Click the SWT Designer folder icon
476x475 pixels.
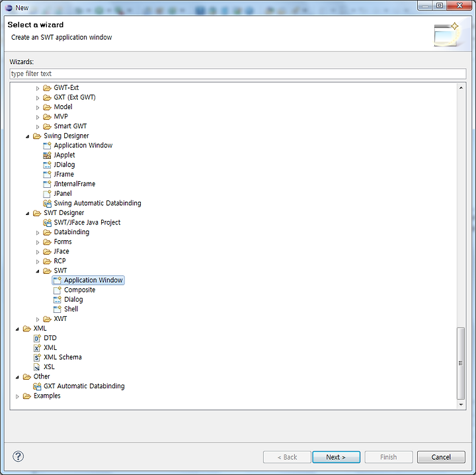pos(37,213)
